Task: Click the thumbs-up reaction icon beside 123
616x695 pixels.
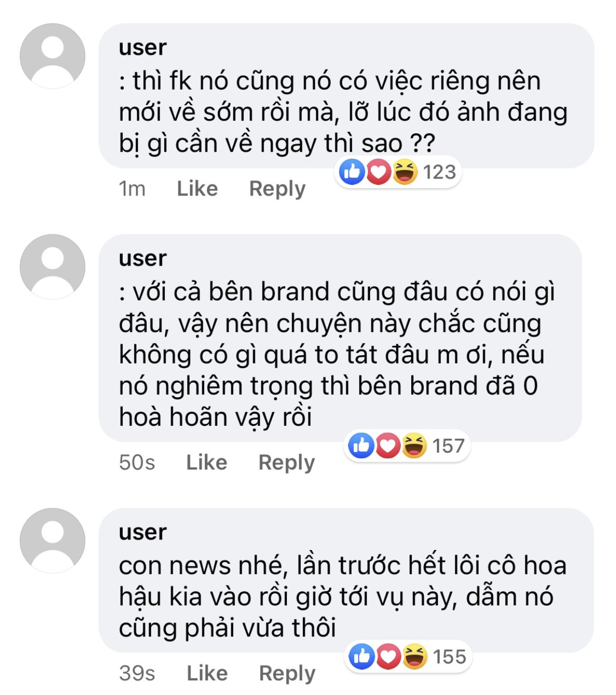Action: (x=352, y=172)
